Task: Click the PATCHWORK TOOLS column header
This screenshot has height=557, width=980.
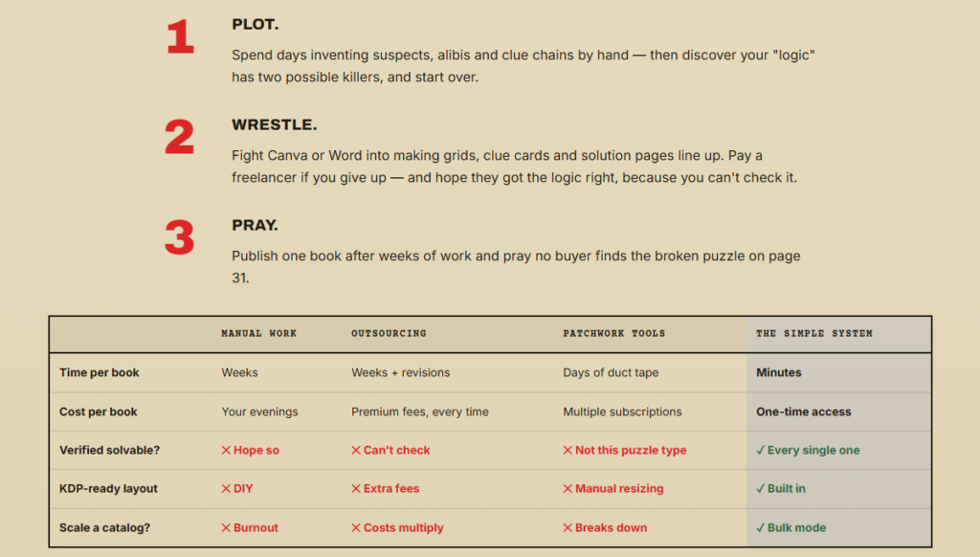Action: click(x=613, y=334)
